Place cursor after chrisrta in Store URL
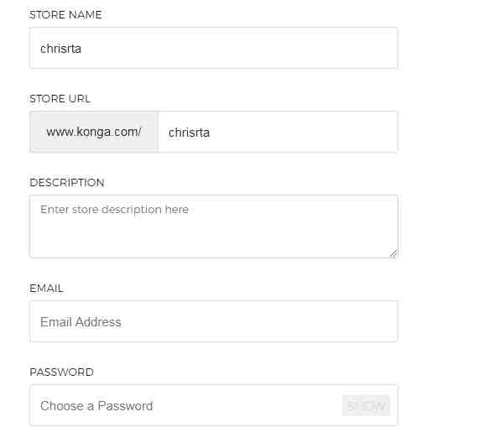This screenshot has width=494, height=448. (x=211, y=133)
